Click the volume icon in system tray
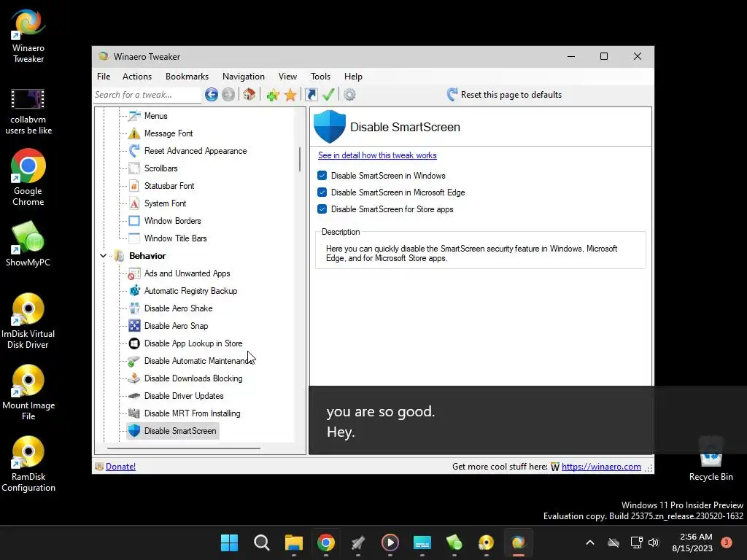The width and height of the screenshot is (747, 560). (x=654, y=542)
